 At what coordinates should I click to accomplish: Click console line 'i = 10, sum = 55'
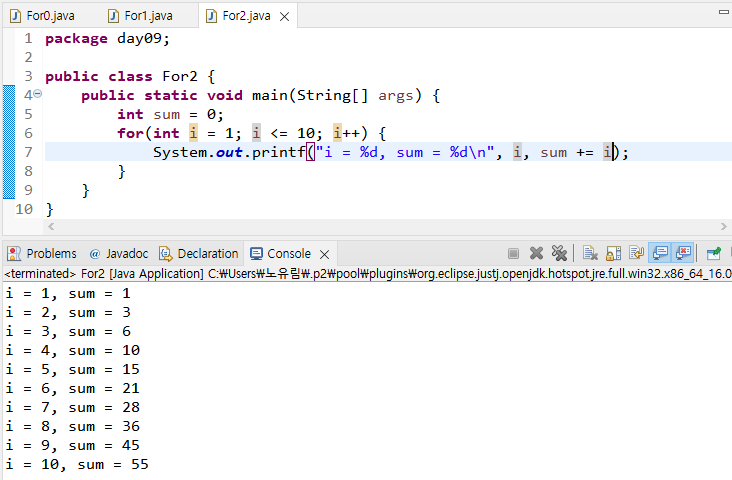[x=77, y=465]
